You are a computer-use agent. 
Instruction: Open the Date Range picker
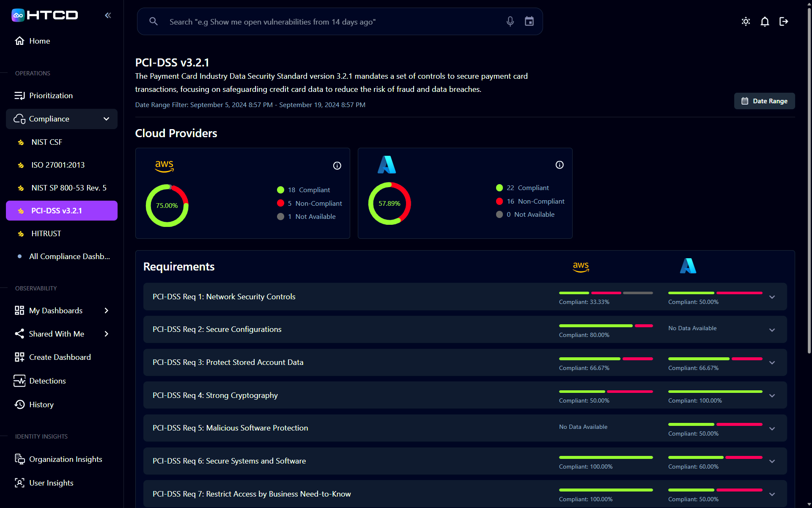(764, 101)
